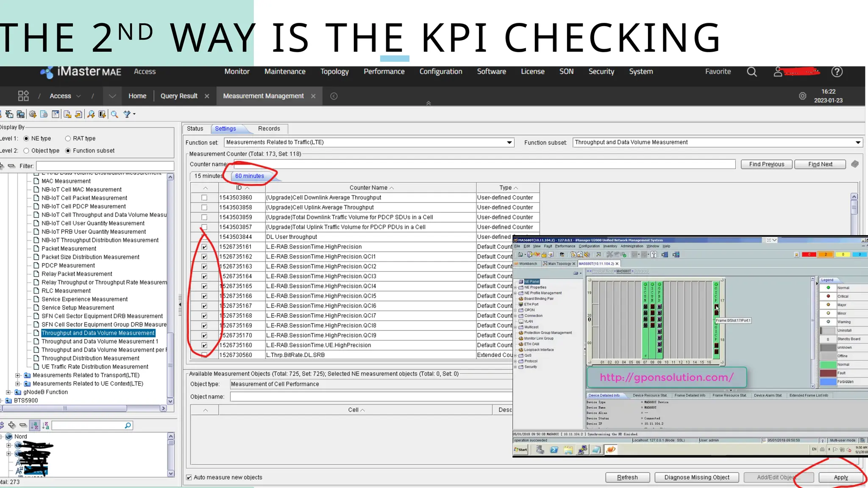Screen dimensions: 868x488
Task: Click the Refresh button
Action: click(627, 477)
